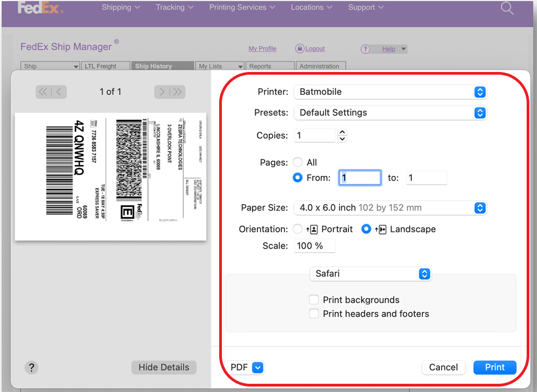Increase Copies using the stepper arrow
Viewport: 537px width, 392px height.
342,132
